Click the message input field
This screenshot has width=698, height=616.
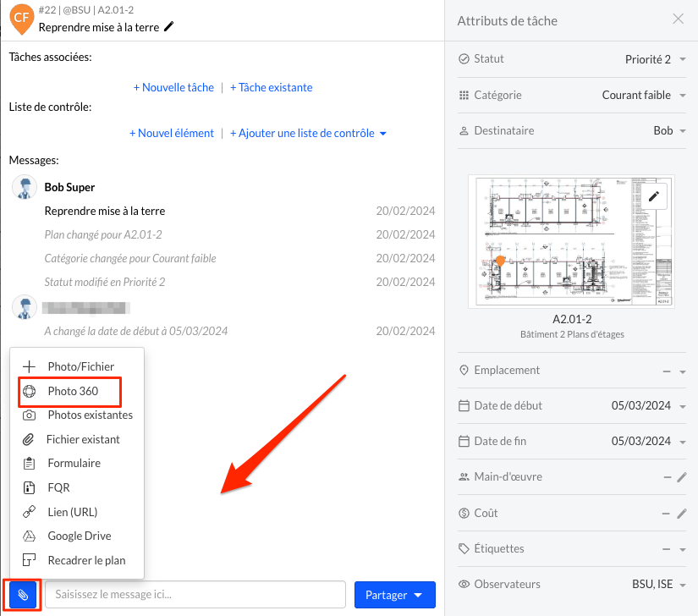195,595
